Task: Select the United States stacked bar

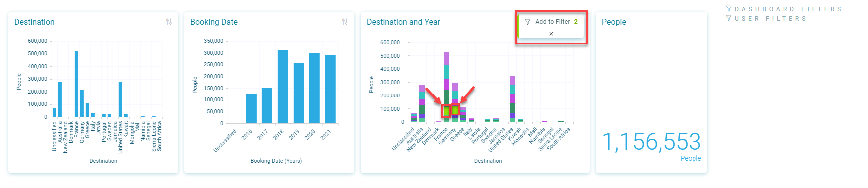Action: coord(512,98)
